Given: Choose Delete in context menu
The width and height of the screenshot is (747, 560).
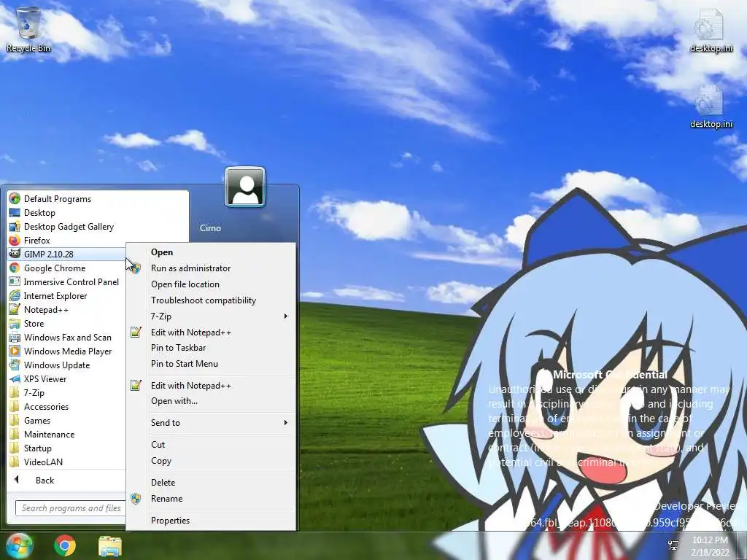Looking at the screenshot, I should (x=212, y=483).
